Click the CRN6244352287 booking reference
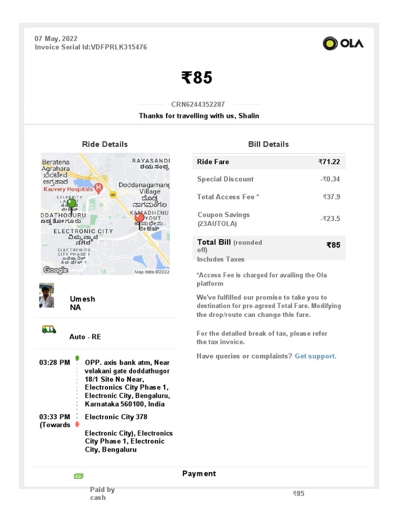 [x=198, y=104]
